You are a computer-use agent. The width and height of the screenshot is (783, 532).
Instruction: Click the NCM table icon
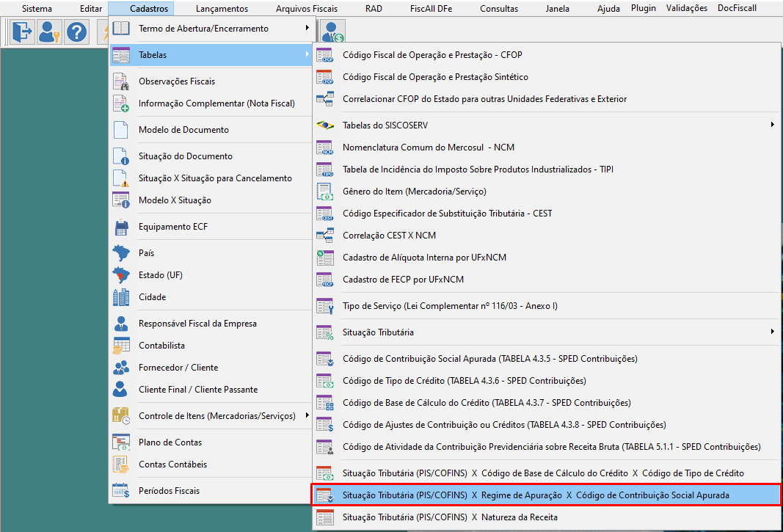click(324, 147)
